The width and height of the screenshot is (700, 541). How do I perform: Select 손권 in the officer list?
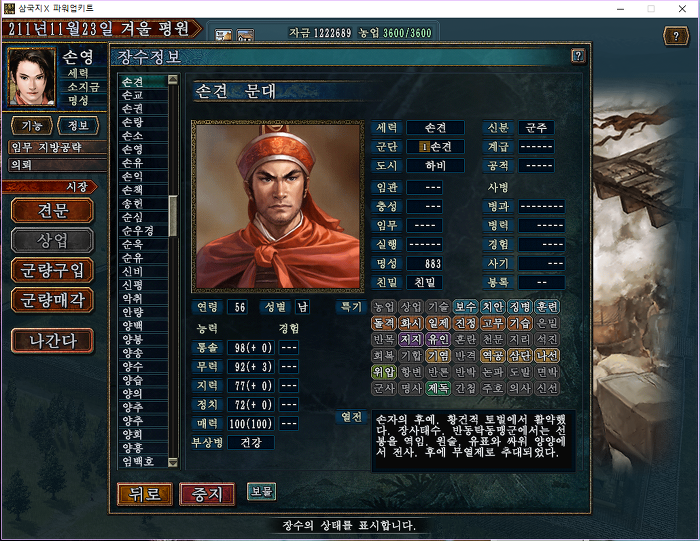(133, 108)
